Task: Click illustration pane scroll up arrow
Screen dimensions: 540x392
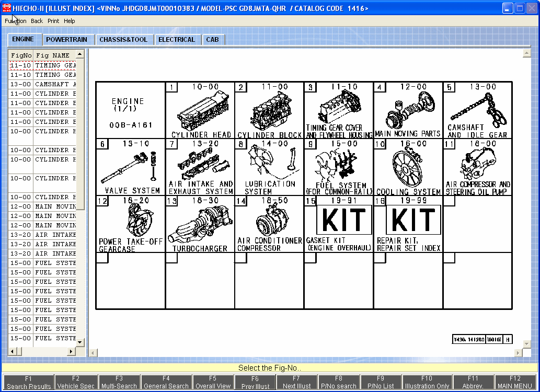Action: click(526, 54)
